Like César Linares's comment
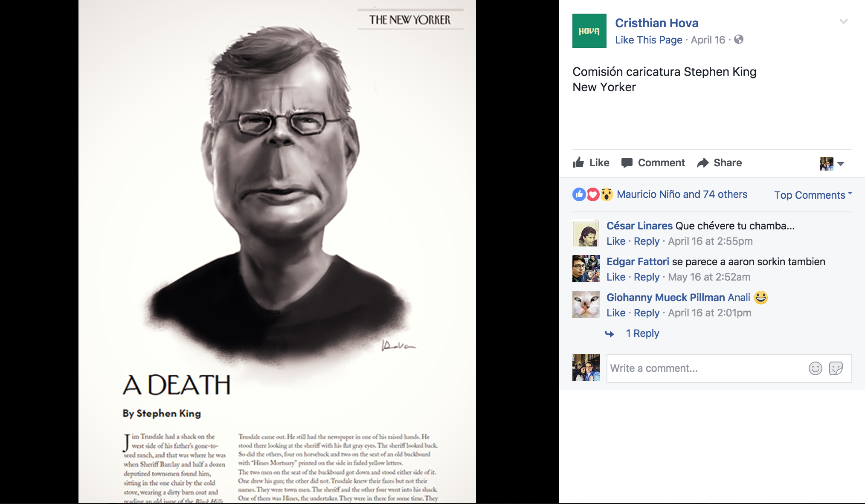The height and width of the screenshot is (504, 865). 616,241
